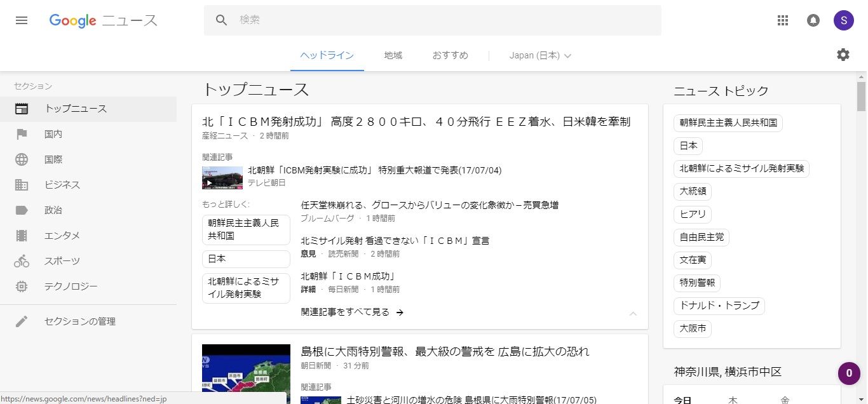The height and width of the screenshot is (404, 868).
Task: Open article 土砂災害と河川の増水の危険 島根県
Action: coord(471,400)
